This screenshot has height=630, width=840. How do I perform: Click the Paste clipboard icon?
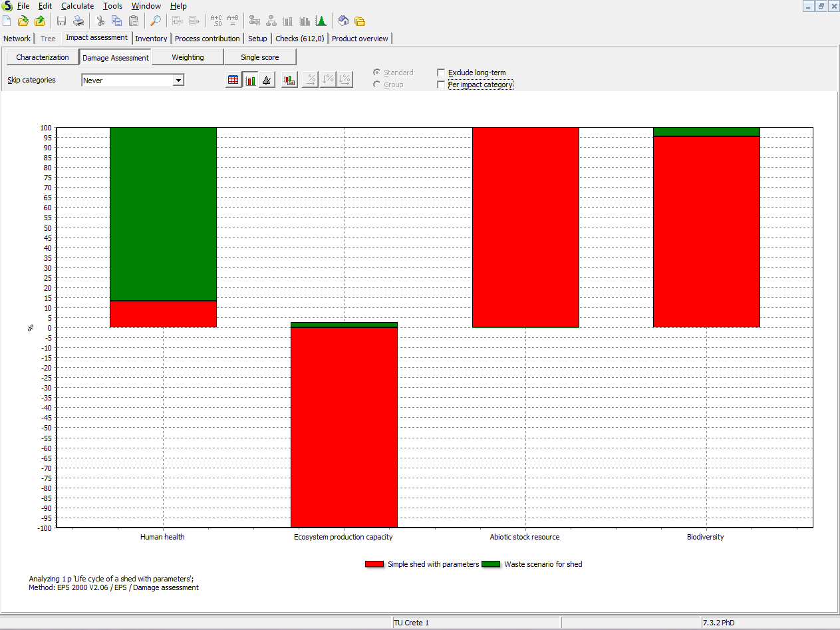click(134, 21)
